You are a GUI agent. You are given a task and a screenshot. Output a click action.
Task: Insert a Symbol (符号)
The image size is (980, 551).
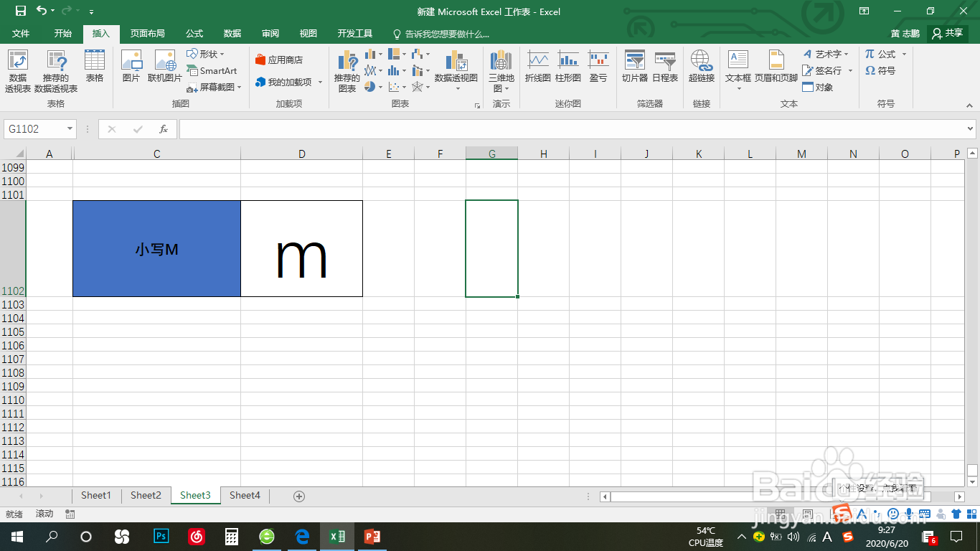(880, 70)
